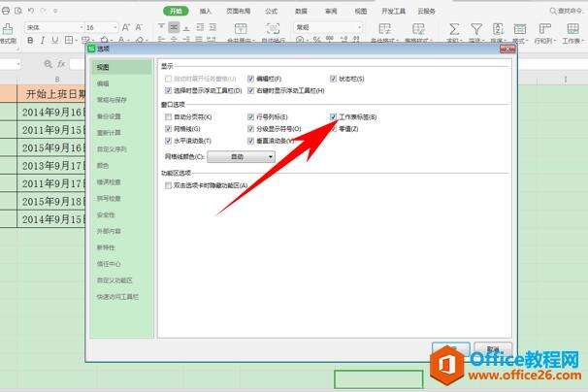The width and height of the screenshot is (588, 392).
Task: Enable the 自动分页符(K) checkbox
Action: point(169,117)
